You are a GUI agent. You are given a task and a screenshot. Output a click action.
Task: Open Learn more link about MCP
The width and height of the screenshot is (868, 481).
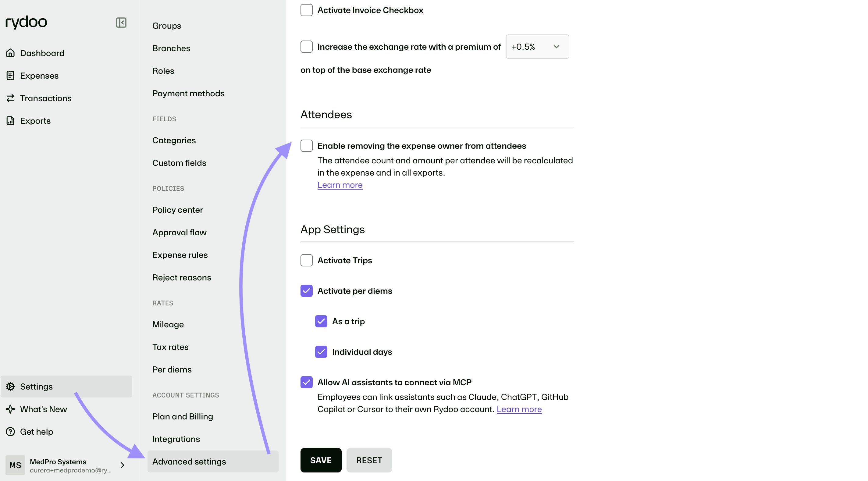coord(519,409)
